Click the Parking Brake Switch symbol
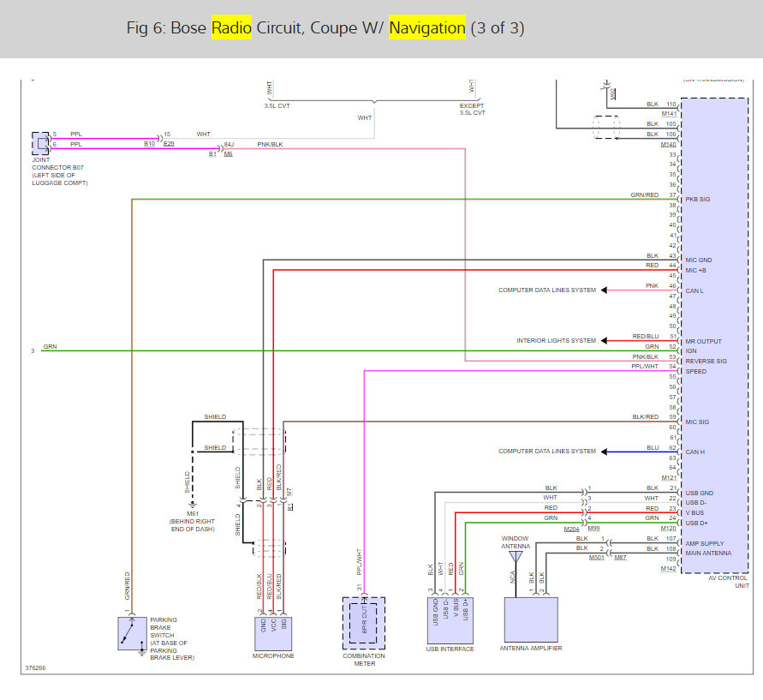This screenshot has width=763, height=700. (x=133, y=633)
